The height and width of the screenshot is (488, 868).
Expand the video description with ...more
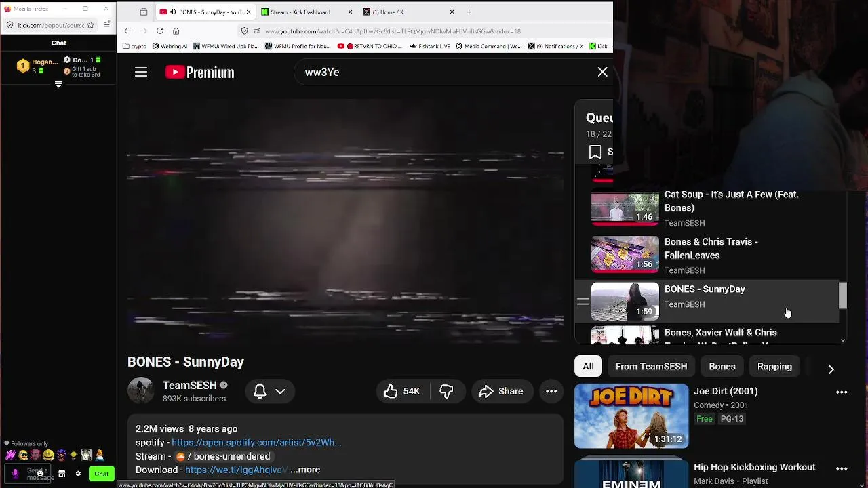click(x=305, y=470)
